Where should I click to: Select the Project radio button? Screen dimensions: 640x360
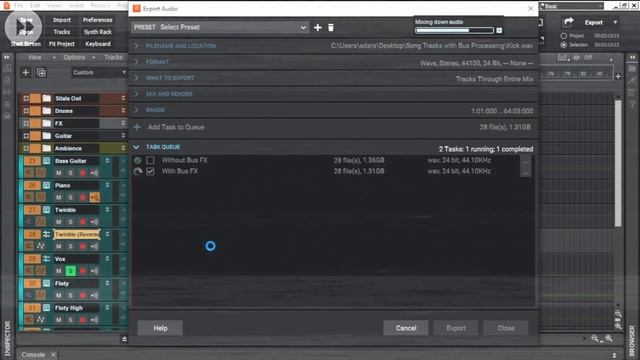coord(564,36)
